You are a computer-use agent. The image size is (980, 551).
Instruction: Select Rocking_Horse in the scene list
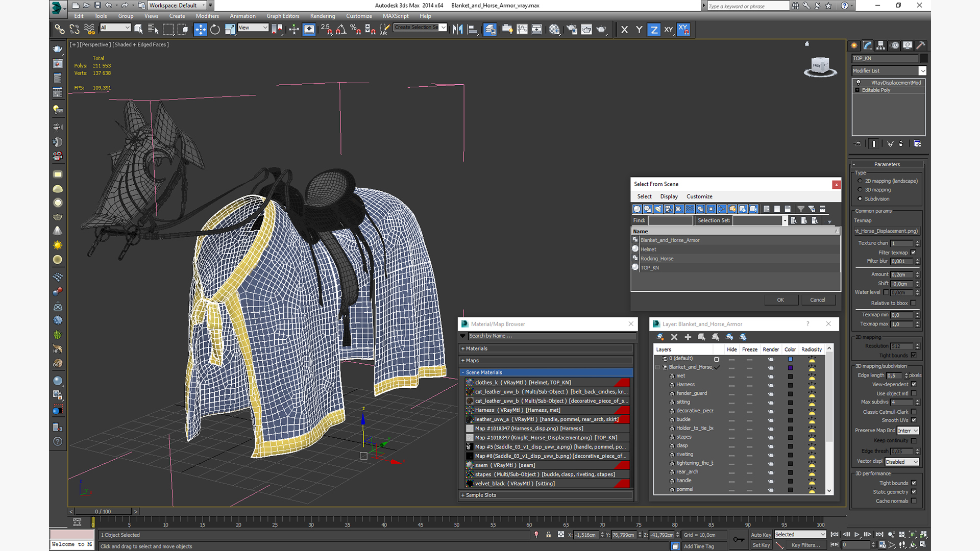tap(657, 259)
